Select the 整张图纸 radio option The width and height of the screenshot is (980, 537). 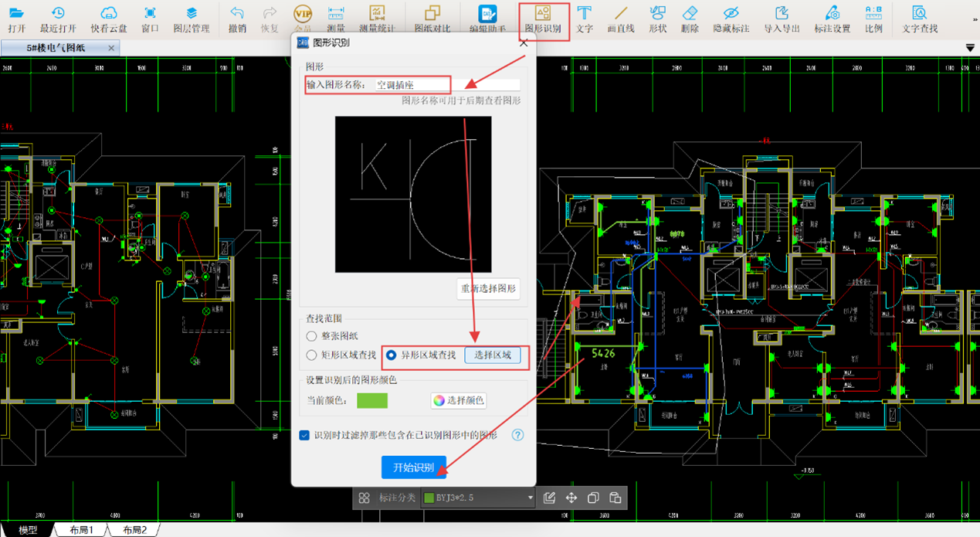click(x=312, y=336)
